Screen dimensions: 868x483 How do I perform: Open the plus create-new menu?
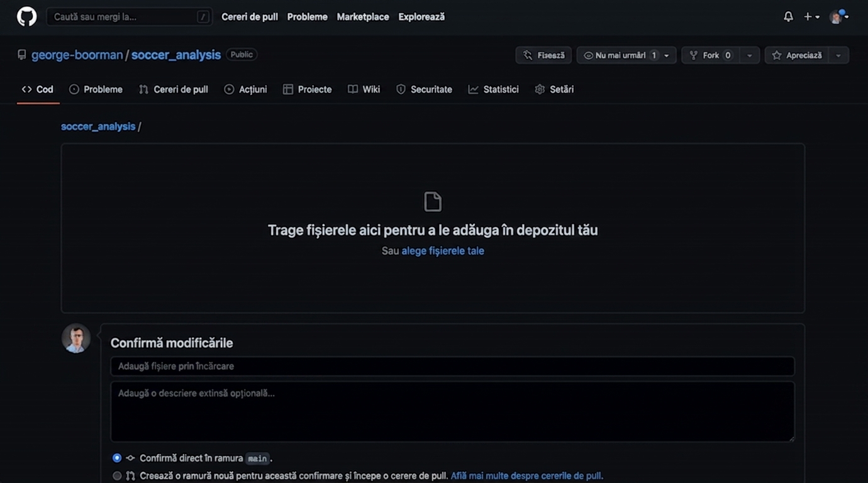(811, 17)
